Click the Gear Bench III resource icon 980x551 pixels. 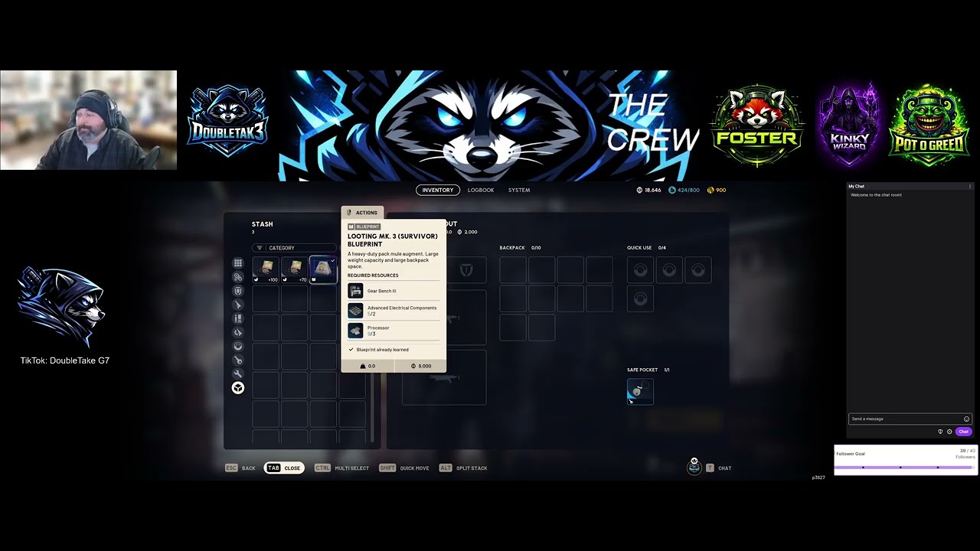coord(355,291)
